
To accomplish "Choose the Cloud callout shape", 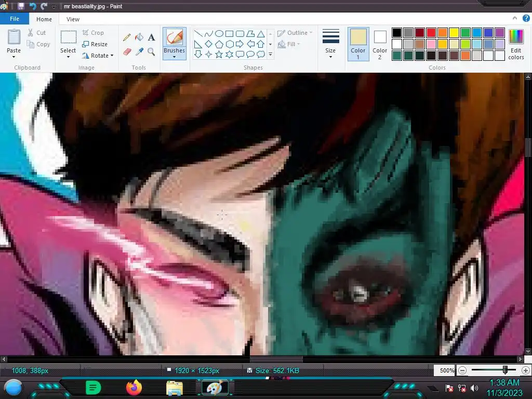I will pos(261,54).
